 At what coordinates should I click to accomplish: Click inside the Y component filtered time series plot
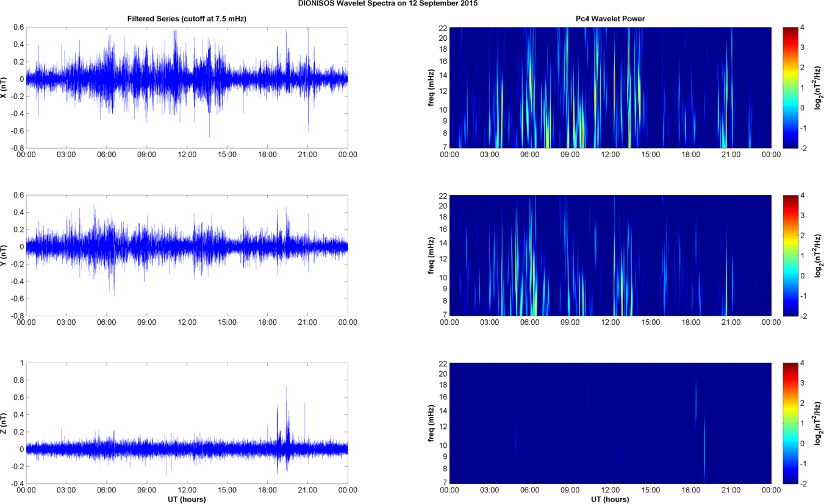187,255
